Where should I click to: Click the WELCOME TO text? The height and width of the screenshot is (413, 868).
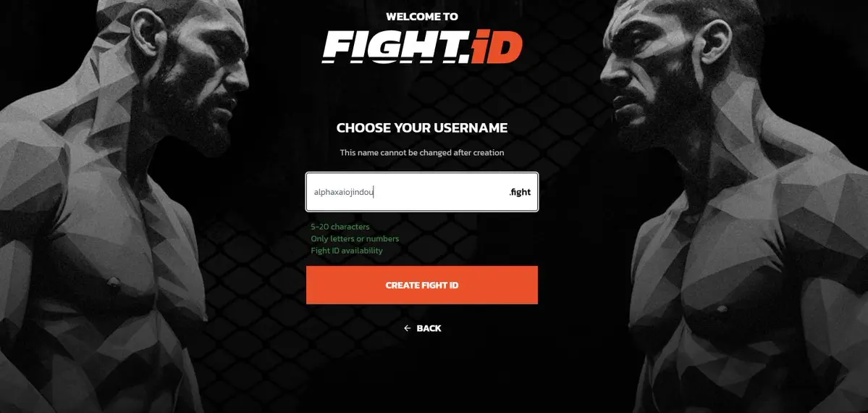tap(422, 17)
